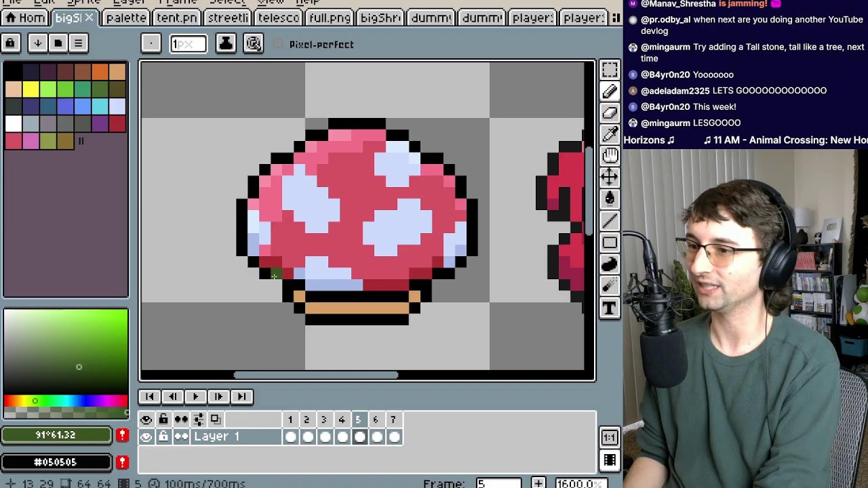The width and height of the screenshot is (868, 488).
Task: Toggle continuous cels on Layer 1
Action: [x=181, y=437]
